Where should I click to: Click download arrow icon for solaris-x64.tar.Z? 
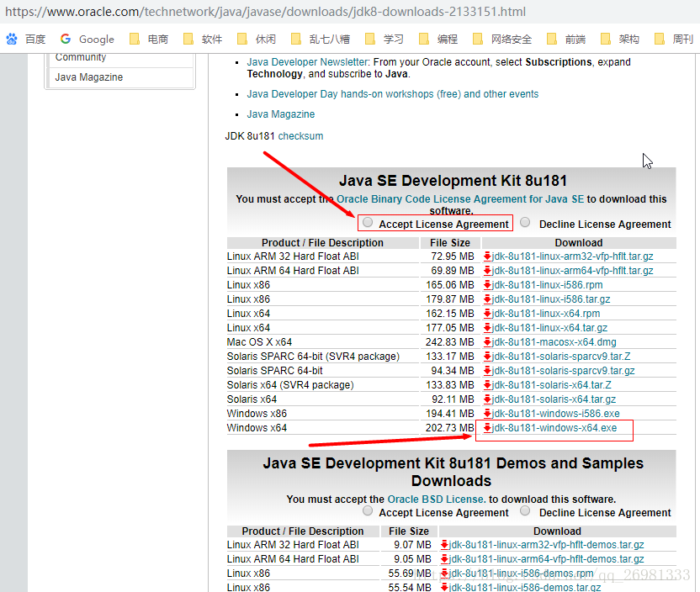click(x=487, y=385)
